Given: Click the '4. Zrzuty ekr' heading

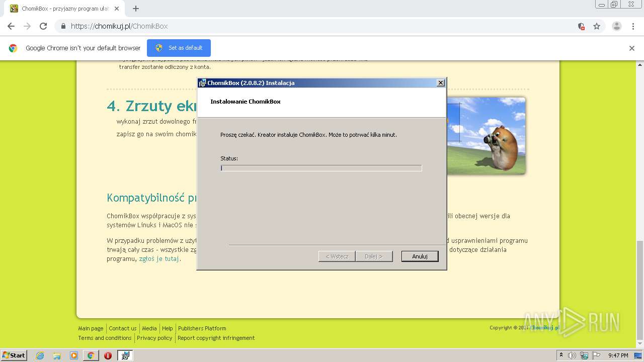Looking at the screenshot, I should click(151, 106).
